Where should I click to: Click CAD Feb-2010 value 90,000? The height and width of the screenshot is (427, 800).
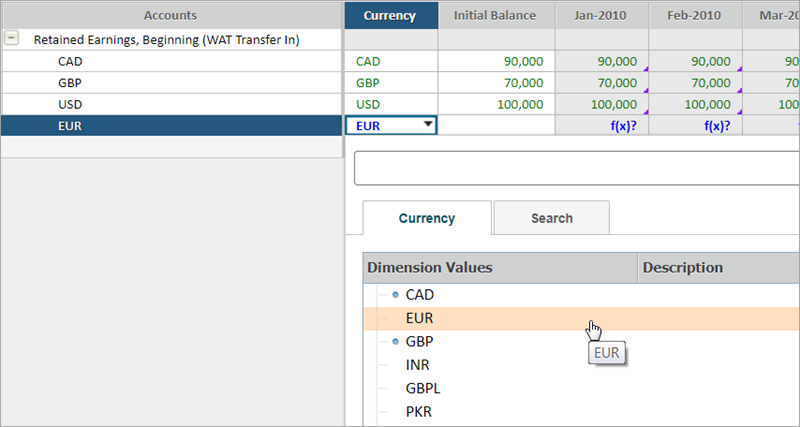(x=695, y=61)
